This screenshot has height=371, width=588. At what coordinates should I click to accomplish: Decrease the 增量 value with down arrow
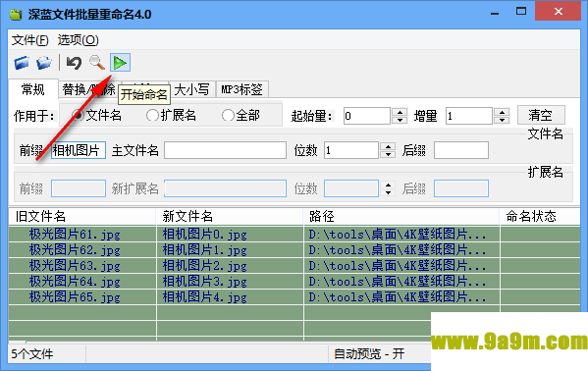pyautogui.click(x=502, y=120)
